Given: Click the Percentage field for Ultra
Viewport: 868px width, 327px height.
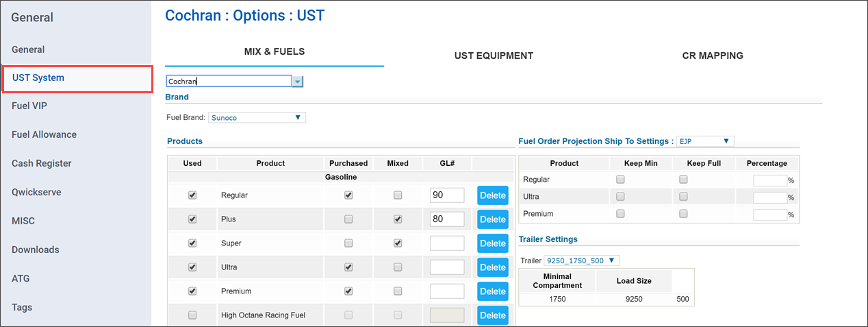Looking at the screenshot, I should pyautogui.click(x=769, y=197).
